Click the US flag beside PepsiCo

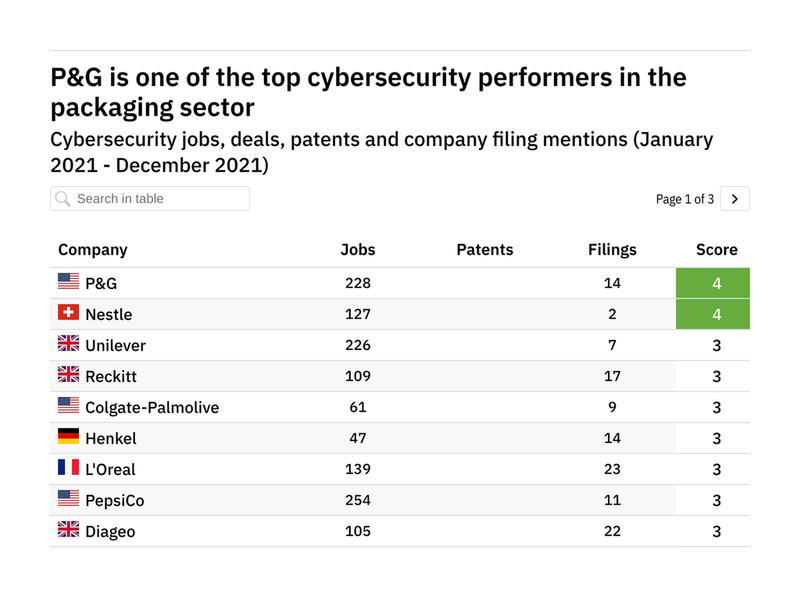point(68,500)
